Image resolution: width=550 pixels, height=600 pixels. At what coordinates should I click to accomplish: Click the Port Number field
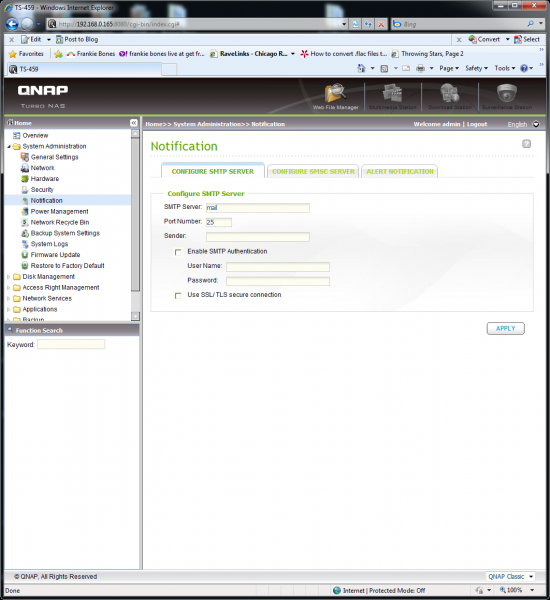(219, 222)
